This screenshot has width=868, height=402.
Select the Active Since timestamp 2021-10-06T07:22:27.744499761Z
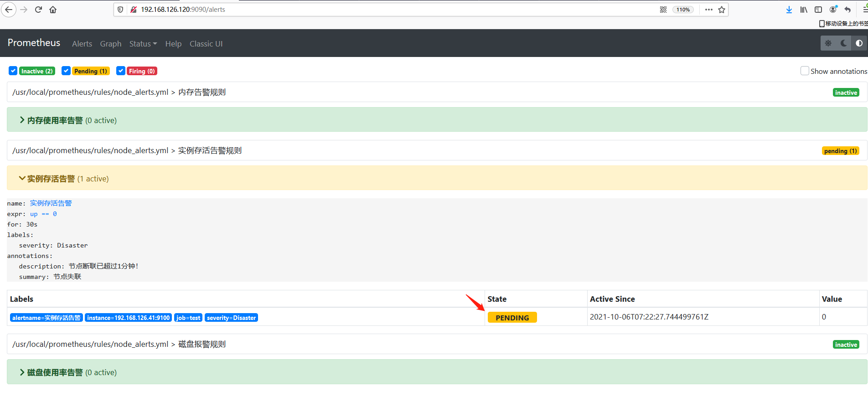649,317
